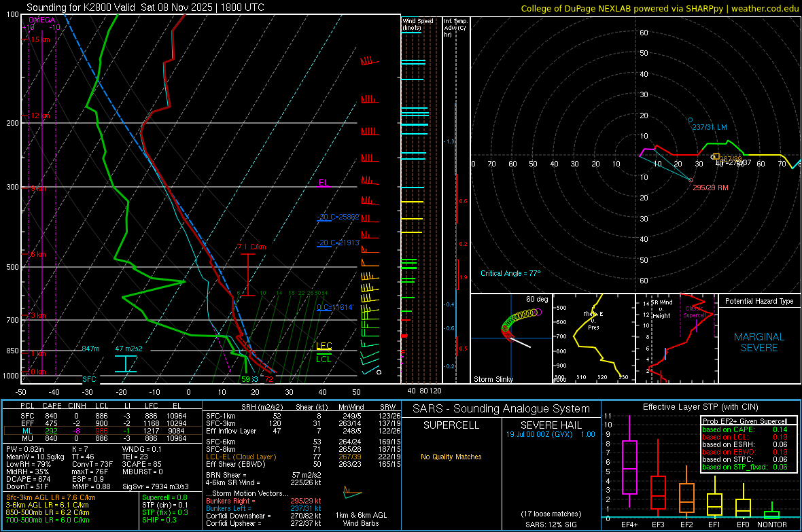Screen dimensions: 802x532
Task: Click the SARS: 12% SIG text
Action: 551,525
